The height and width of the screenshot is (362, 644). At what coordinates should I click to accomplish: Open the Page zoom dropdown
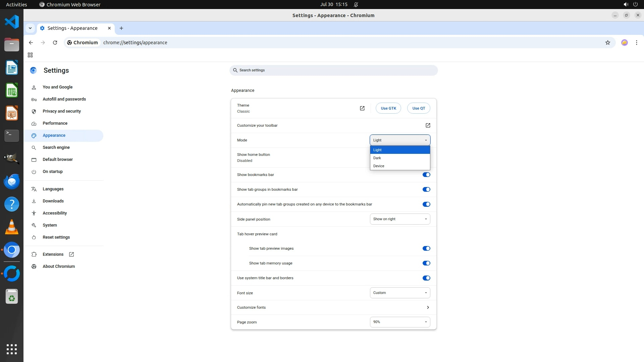click(400, 322)
